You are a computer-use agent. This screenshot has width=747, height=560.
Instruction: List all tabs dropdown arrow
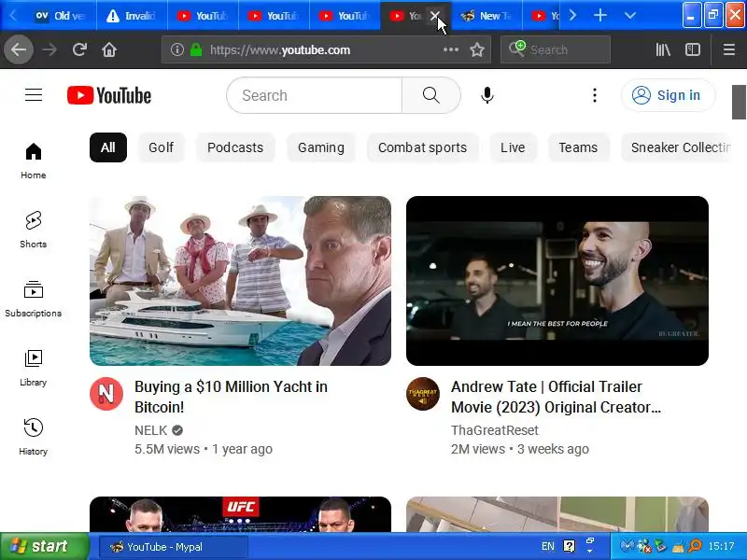coord(629,16)
